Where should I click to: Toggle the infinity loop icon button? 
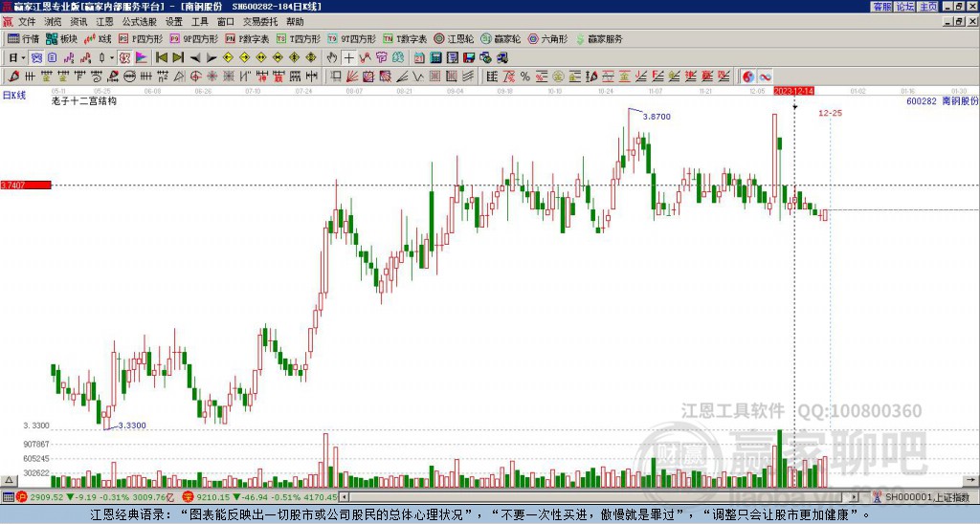(x=765, y=76)
